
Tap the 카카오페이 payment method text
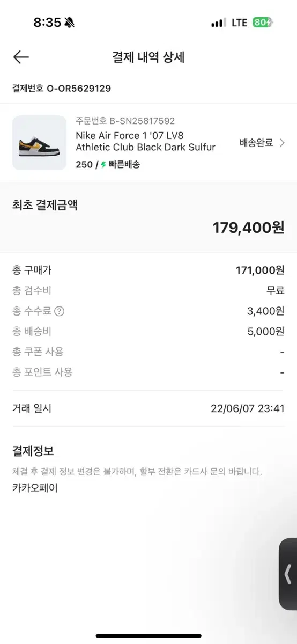point(35,488)
